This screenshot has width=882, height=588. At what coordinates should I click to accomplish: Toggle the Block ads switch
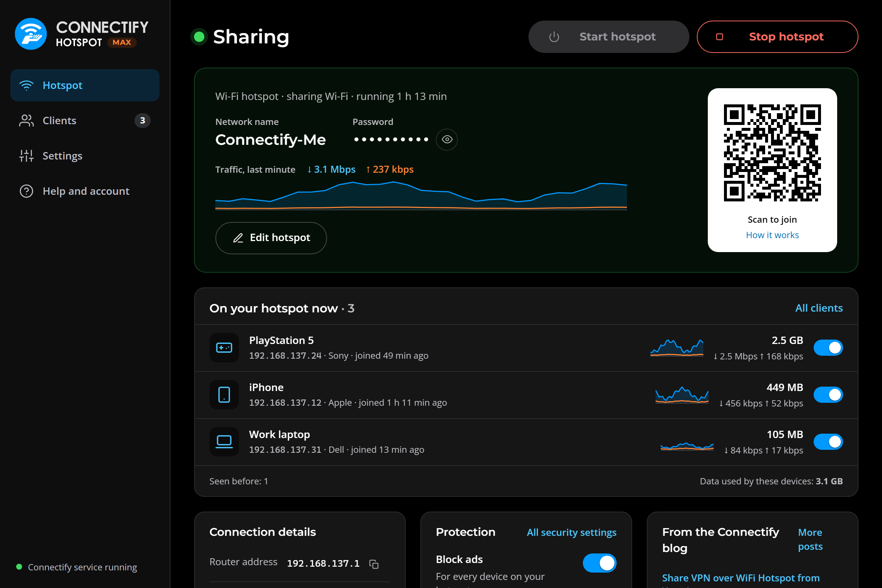(600, 563)
